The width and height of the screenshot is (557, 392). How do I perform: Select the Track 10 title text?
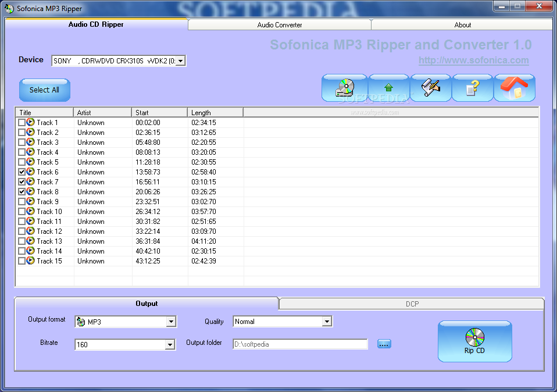pos(49,212)
